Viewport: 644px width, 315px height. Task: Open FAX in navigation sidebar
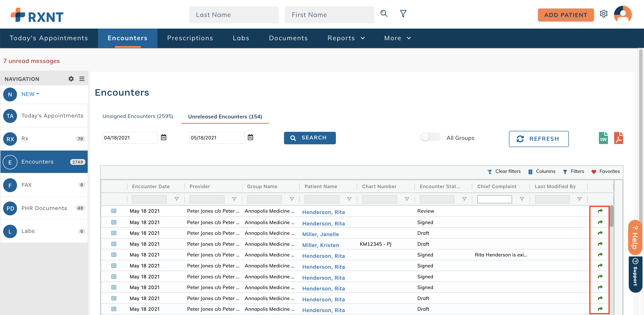tap(44, 185)
